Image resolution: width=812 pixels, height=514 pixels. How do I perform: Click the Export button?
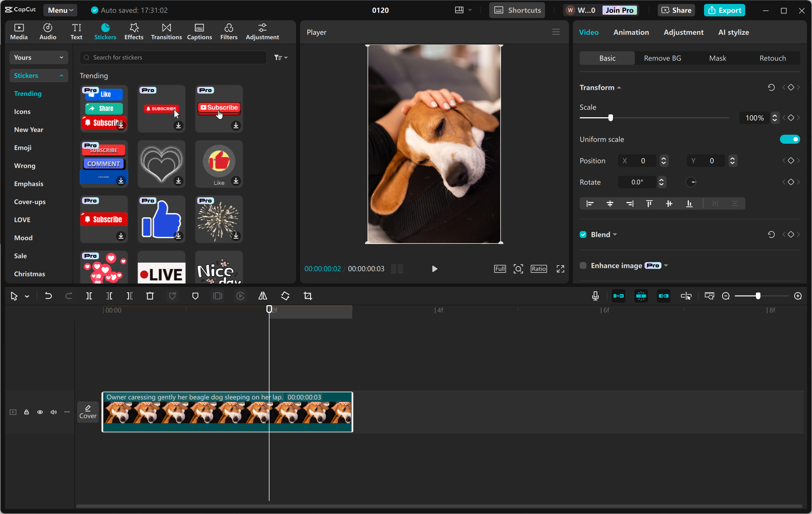(x=724, y=10)
